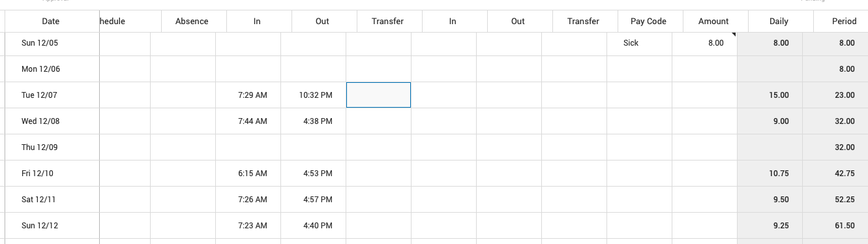Click the highlighted Transfer cell on Tue 12/07

378,95
